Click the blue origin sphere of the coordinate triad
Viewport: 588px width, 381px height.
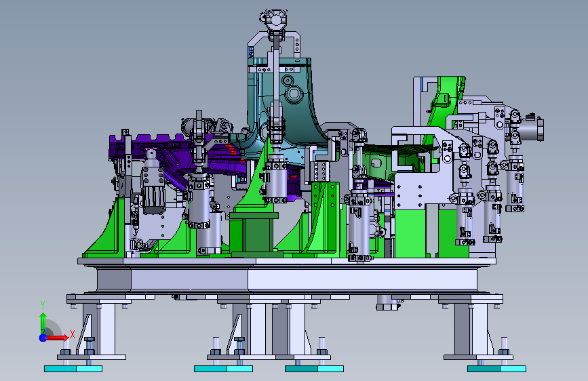click(43, 338)
